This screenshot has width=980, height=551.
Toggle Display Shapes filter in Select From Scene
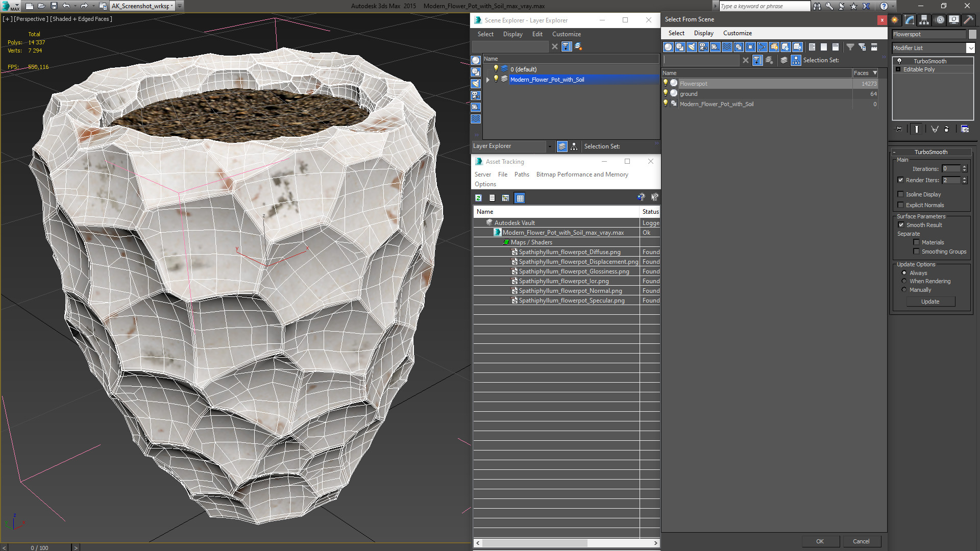click(680, 47)
